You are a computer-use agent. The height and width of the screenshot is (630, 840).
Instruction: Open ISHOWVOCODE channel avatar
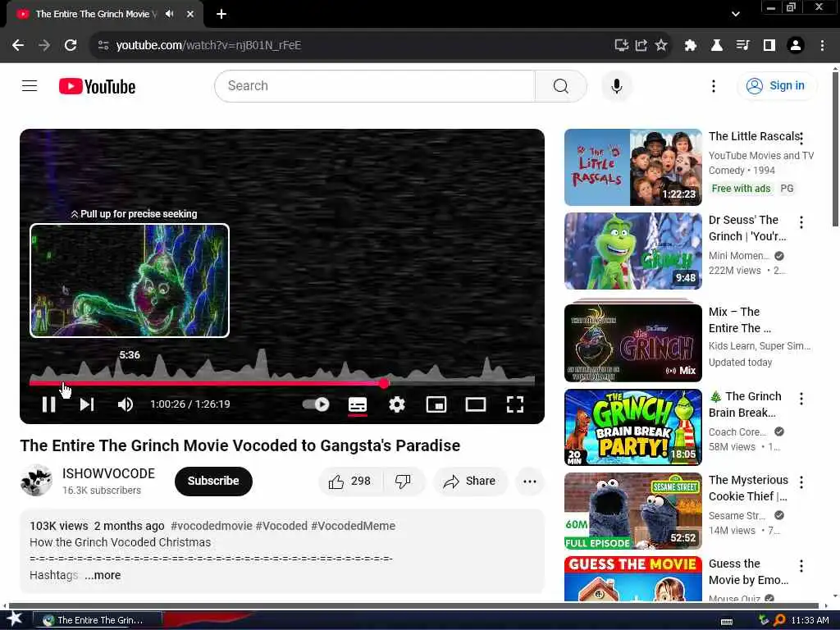(36, 481)
